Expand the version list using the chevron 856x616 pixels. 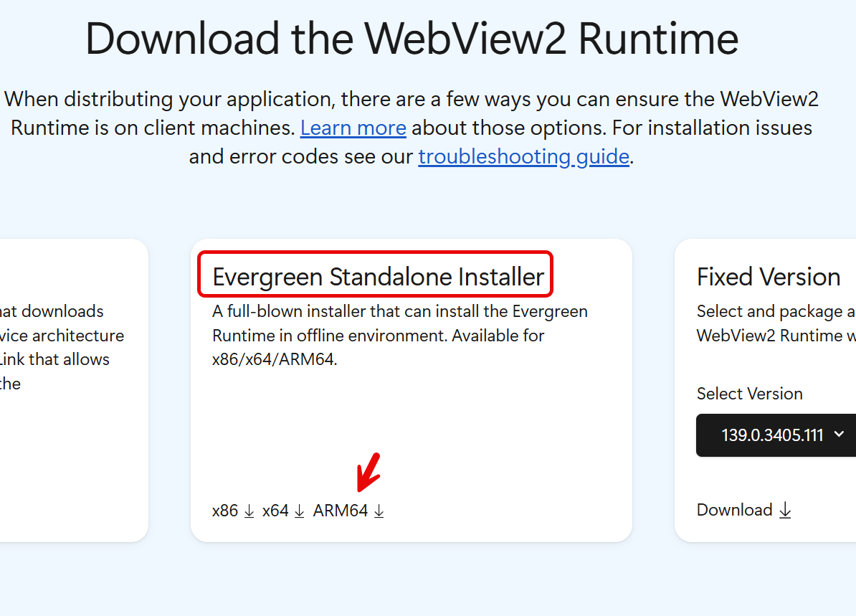coord(840,434)
